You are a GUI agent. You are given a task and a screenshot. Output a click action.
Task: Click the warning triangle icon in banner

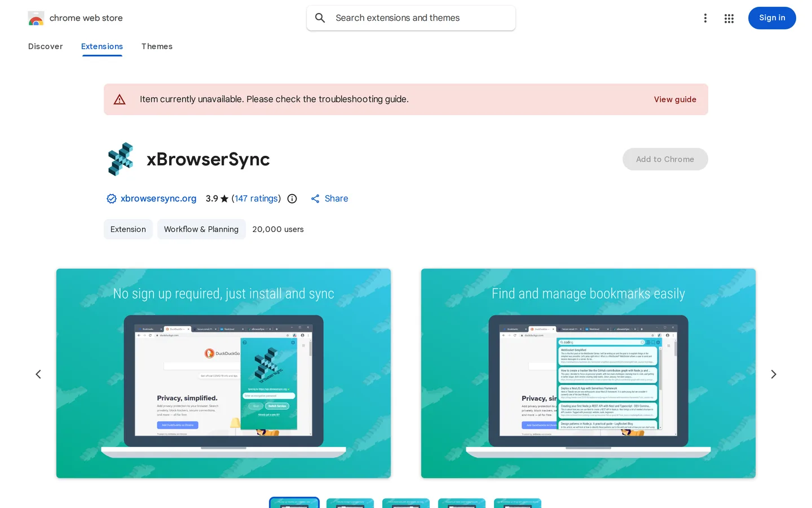120,99
